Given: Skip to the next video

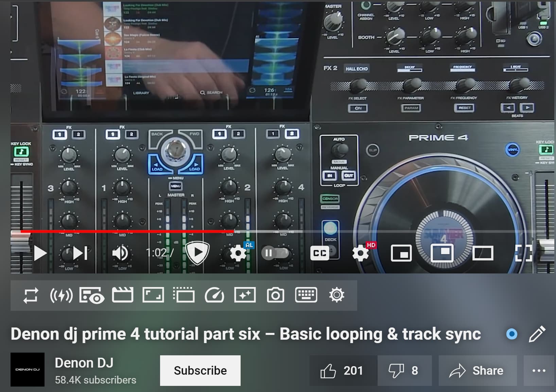Looking at the screenshot, I should click(x=80, y=253).
